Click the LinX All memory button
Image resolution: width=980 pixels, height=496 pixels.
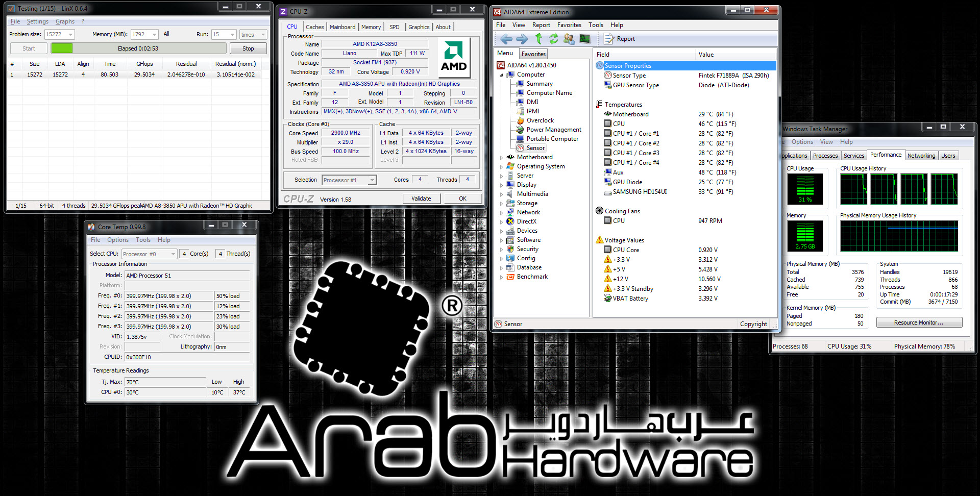166,34
